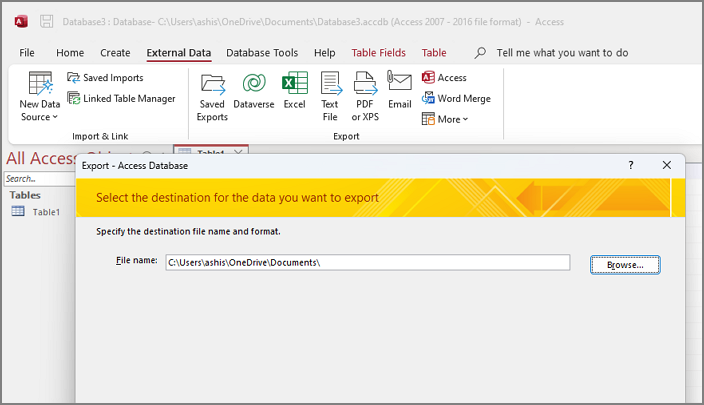Screen dimensions: 704x405
Task: Expand the More export options dropdown
Action: pos(445,119)
